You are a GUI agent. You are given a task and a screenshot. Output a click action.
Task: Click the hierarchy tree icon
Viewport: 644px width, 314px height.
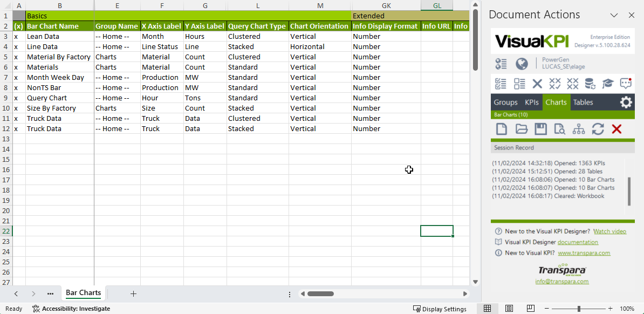pyautogui.click(x=578, y=129)
